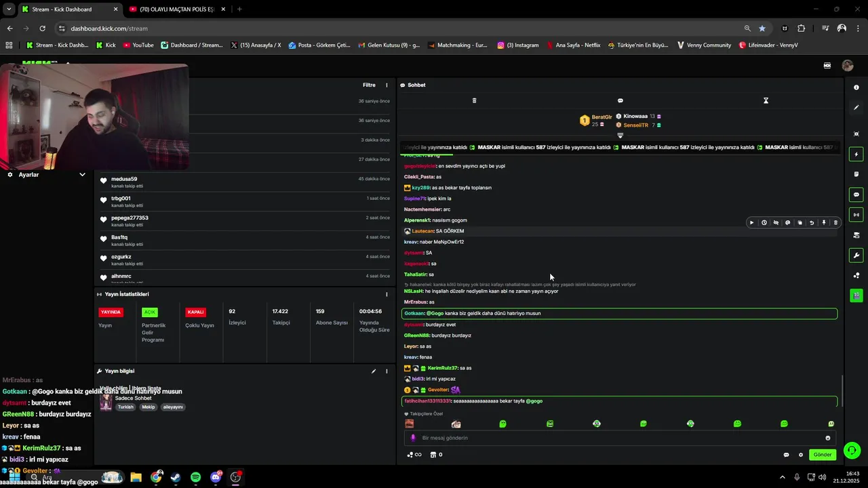Open Discord from the taskbar
868x488 pixels.
pos(216,477)
